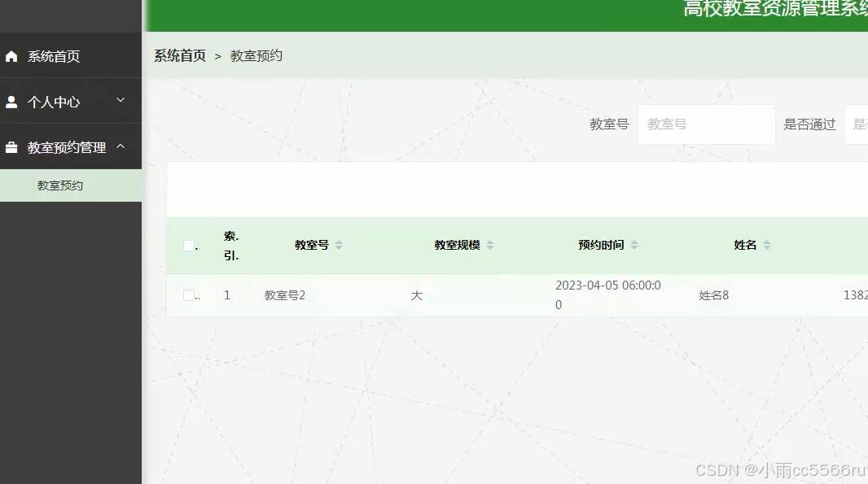The height and width of the screenshot is (484, 868).
Task: Click the ascending sort arrow on 预约时间 column
Action: 633,241
